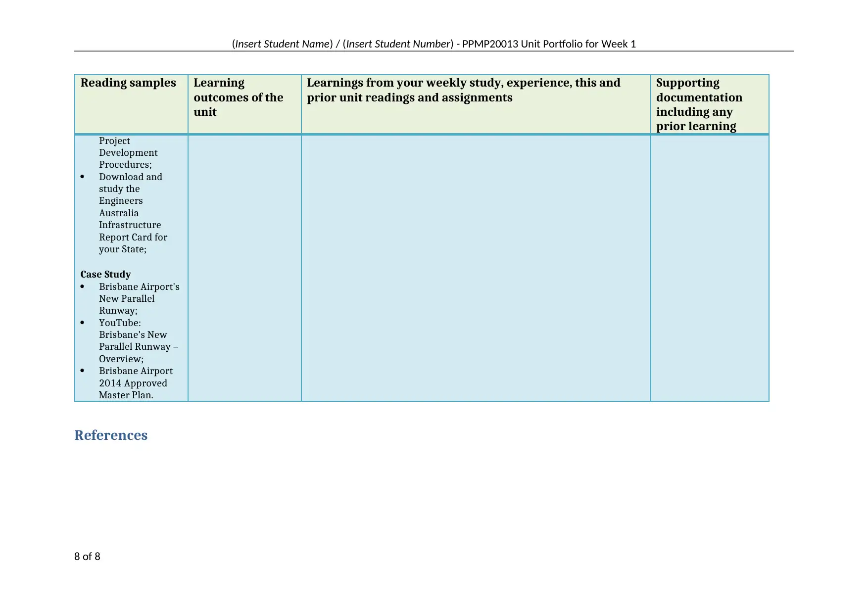The image size is (868, 614).
Task: Select the 'Case Study' bold label
Action: (x=106, y=274)
